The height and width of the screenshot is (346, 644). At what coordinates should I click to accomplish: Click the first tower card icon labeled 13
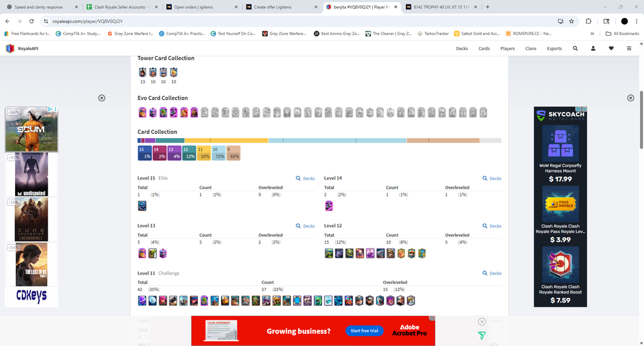(x=142, y=73)
